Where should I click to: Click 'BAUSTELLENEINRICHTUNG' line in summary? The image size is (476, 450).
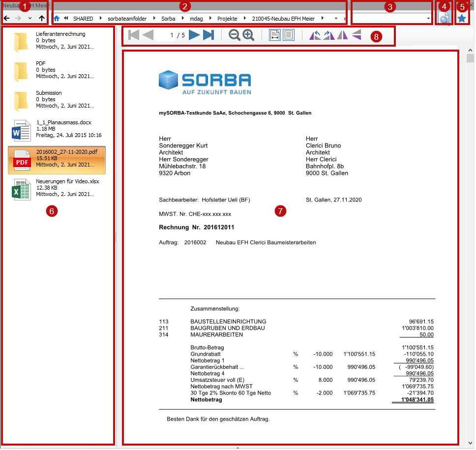(x=229, y=322)
